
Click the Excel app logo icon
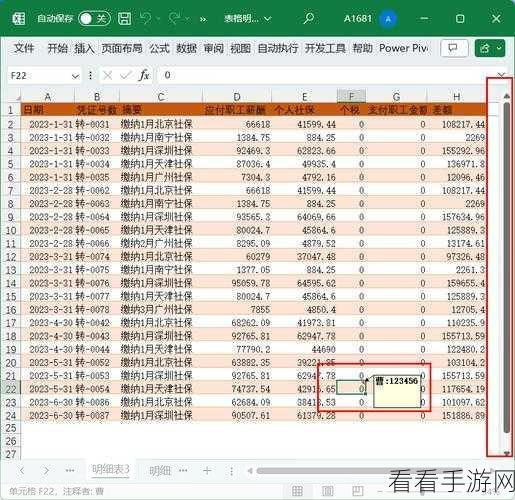coord(19,19)
